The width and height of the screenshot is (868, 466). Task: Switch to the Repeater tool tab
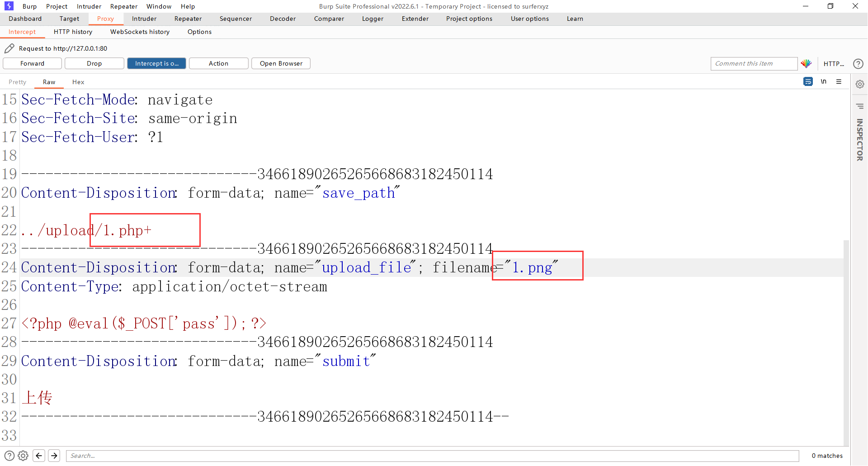click(188, 19)
